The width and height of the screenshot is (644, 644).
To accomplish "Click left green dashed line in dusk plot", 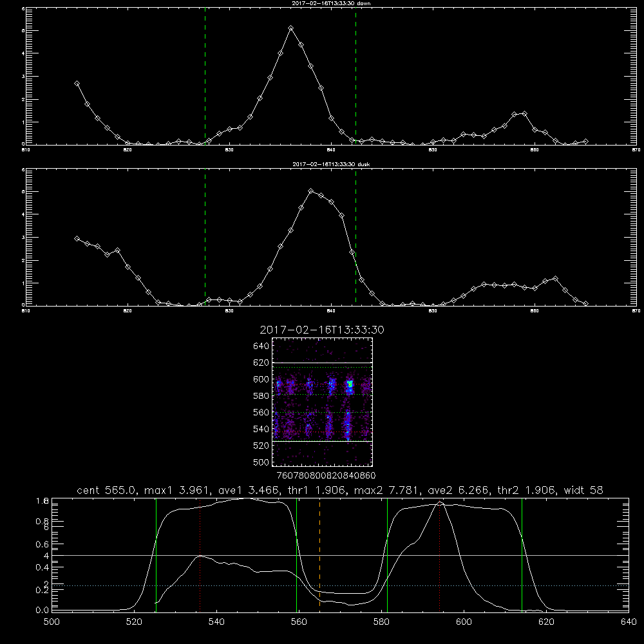I will point(205,238).
